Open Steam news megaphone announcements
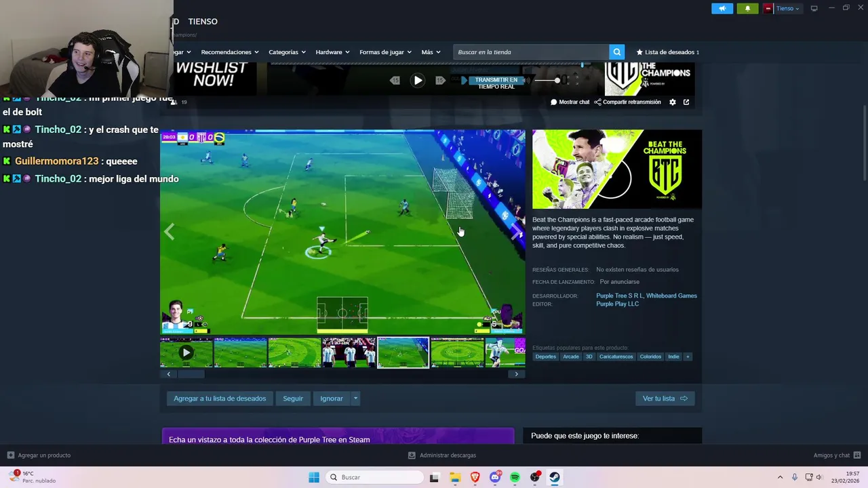This screenshot has width=868, height=488. pyautogui.click(x=722, y=8)
